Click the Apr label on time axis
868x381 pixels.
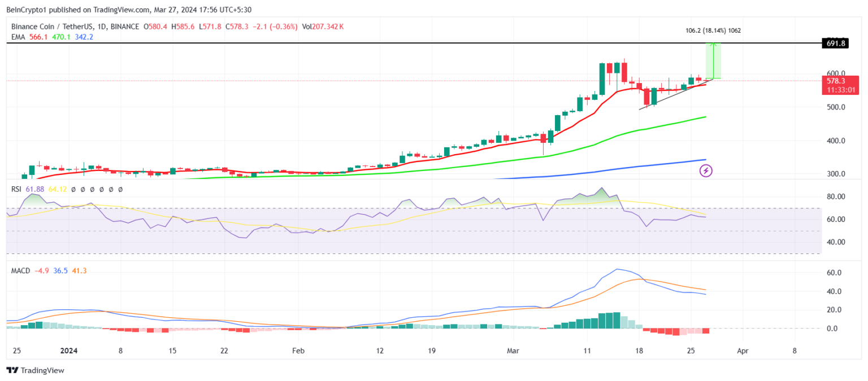[743, 351]
